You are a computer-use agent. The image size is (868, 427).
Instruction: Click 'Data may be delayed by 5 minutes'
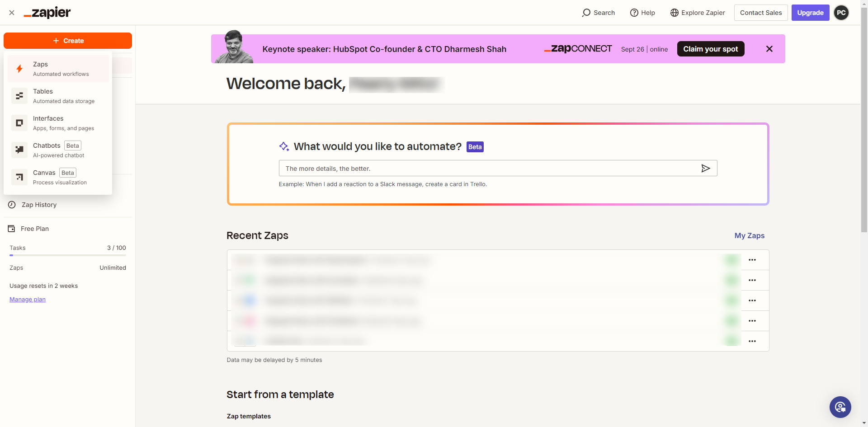click(274, 360)
